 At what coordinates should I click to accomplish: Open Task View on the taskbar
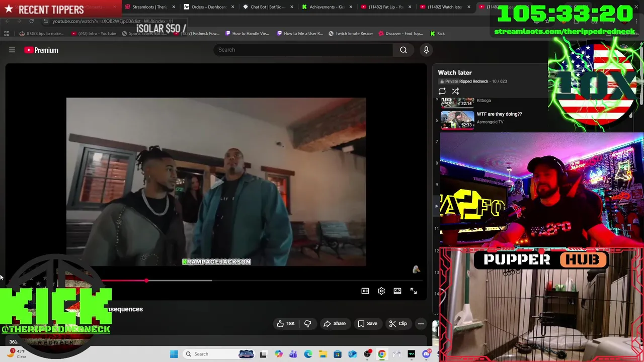(x=263, y=354)
